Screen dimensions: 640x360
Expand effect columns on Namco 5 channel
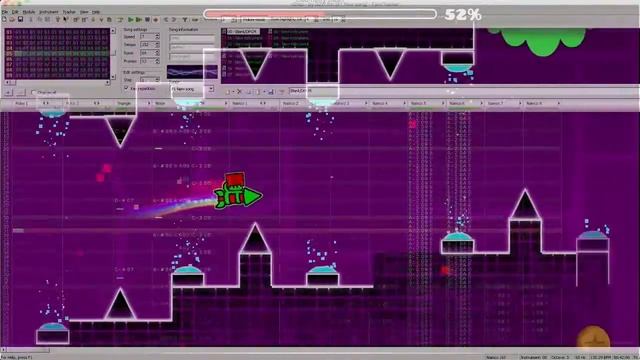pos(443,104)
